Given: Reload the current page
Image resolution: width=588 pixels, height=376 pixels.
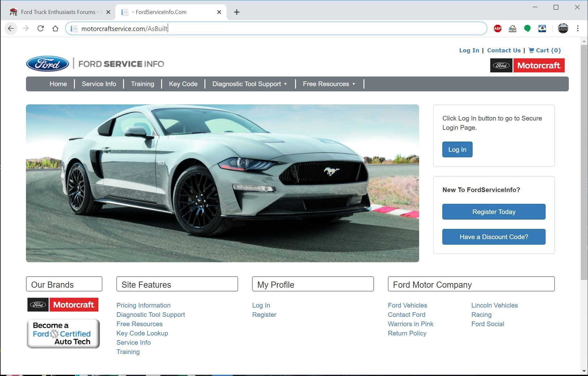Looking at the screenshot, I should [41, 28].
